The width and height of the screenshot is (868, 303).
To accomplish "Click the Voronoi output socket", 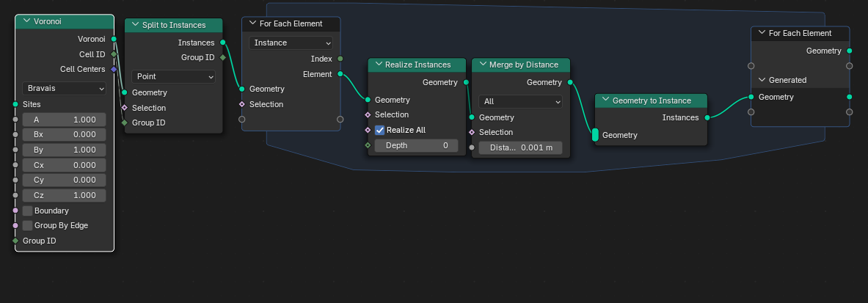I will pyautogui.click(x=114, y=39).
